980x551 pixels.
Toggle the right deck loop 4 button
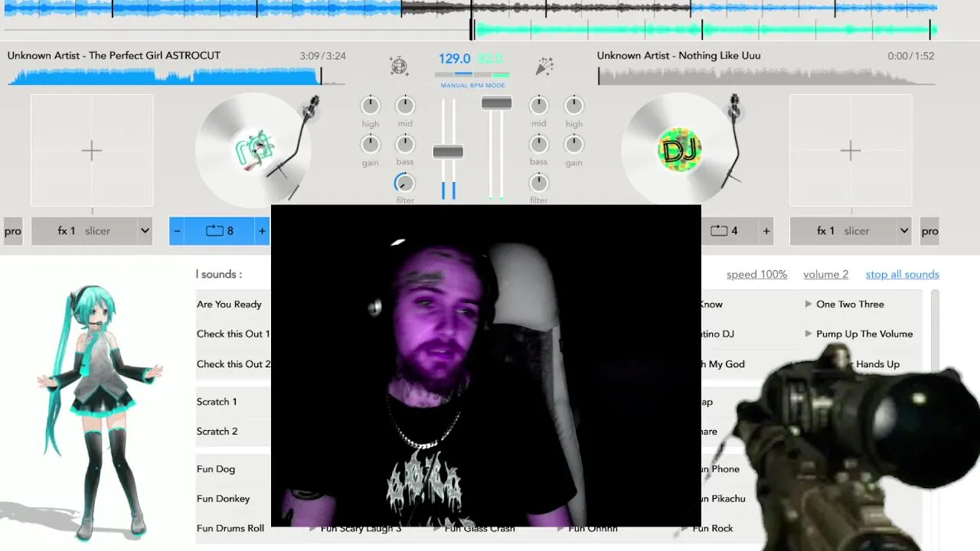pos(724,230)
